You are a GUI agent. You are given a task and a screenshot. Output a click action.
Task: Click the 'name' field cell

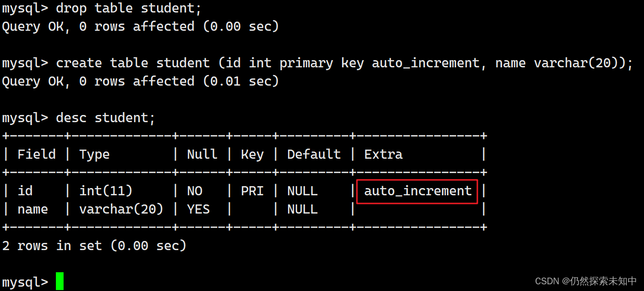click(x=33, y=209)
